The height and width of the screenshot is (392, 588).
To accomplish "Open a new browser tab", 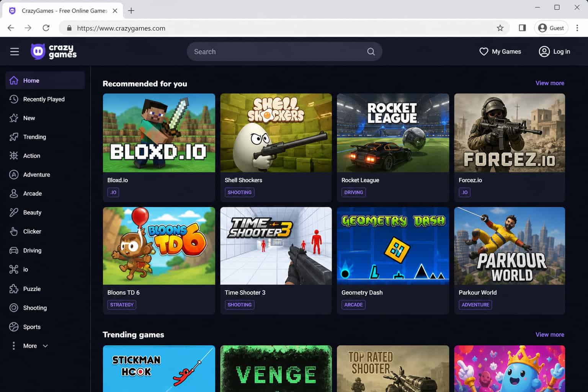I will pos(131,11).
